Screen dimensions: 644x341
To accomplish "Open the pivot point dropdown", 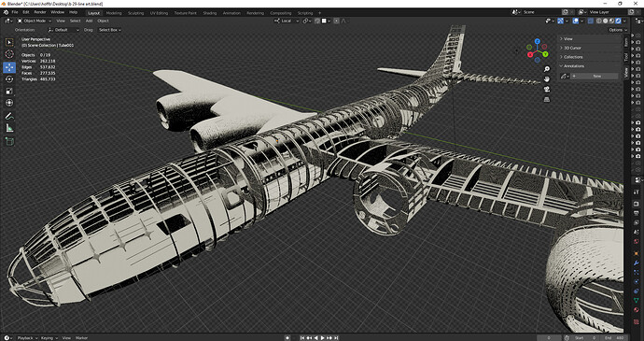I will [307, 21].
